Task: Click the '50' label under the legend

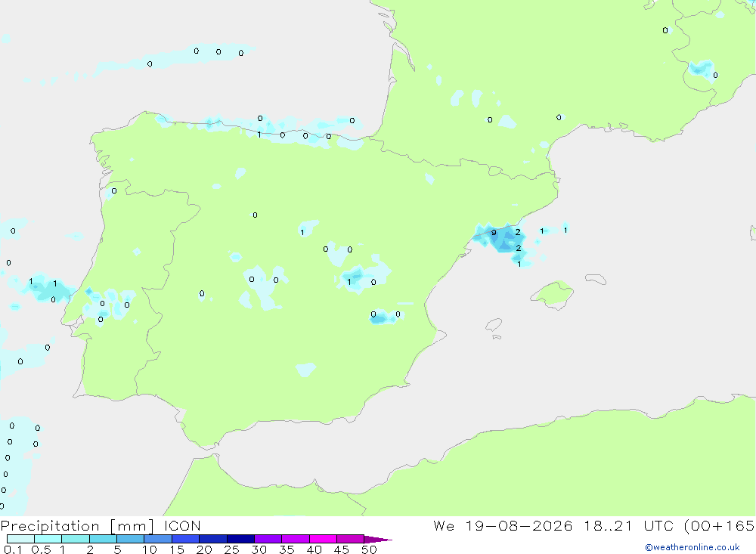Action: 369,549
